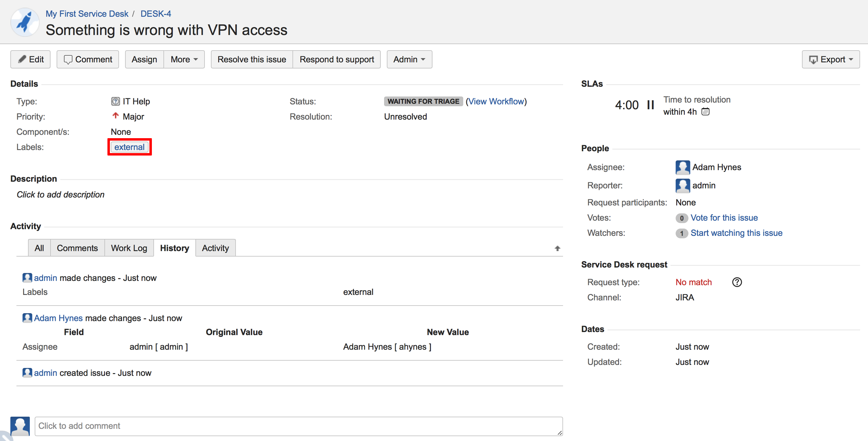Click the project rocket avatar icon
868x441 pixels.
click(25, 22)
